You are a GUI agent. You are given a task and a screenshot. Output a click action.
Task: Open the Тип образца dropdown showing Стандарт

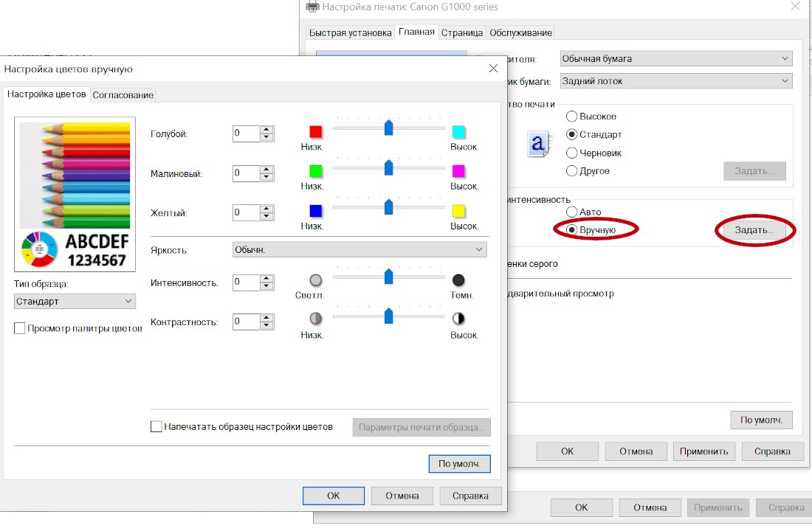click(75, 301)
